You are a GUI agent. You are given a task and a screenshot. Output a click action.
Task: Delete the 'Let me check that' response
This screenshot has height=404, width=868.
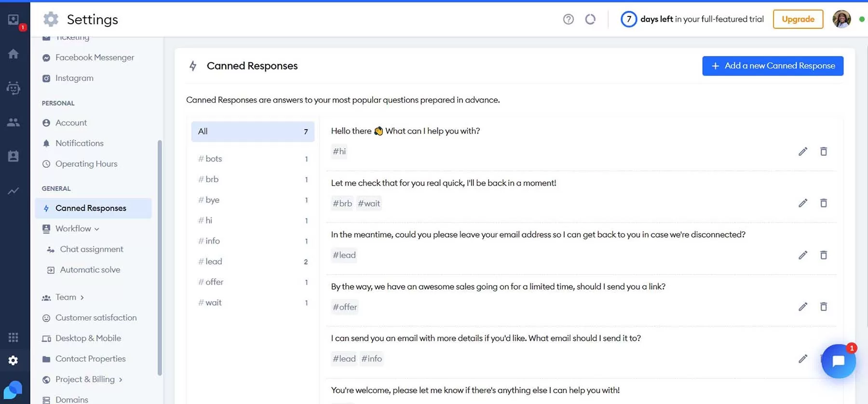coord(823,203)
